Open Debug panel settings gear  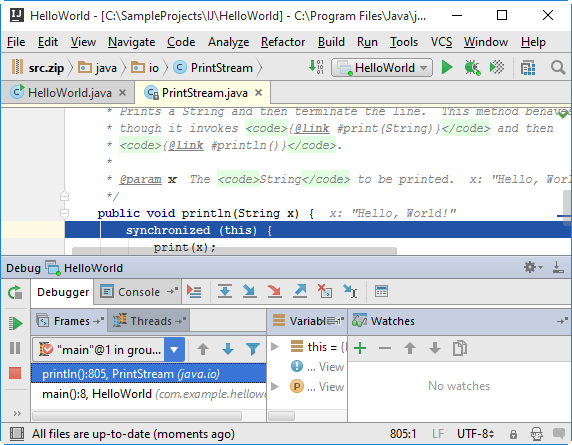(533, 267)
